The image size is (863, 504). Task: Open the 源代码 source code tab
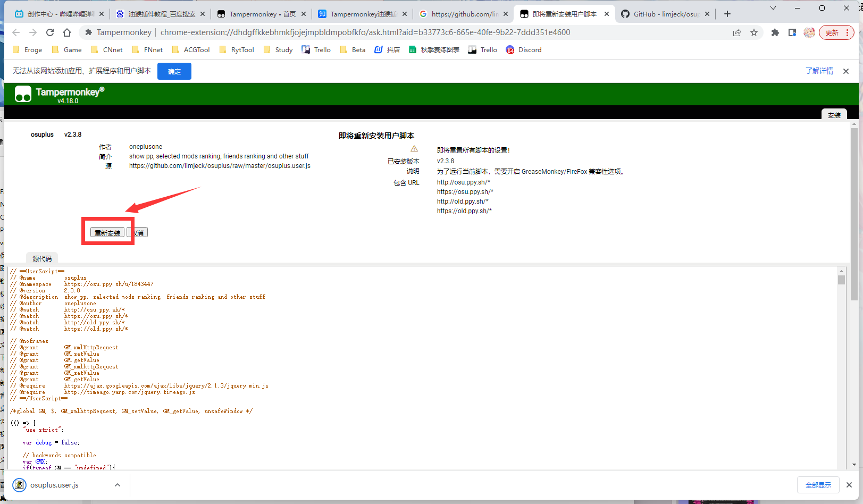pyautogui.click(x=42, y=258)
